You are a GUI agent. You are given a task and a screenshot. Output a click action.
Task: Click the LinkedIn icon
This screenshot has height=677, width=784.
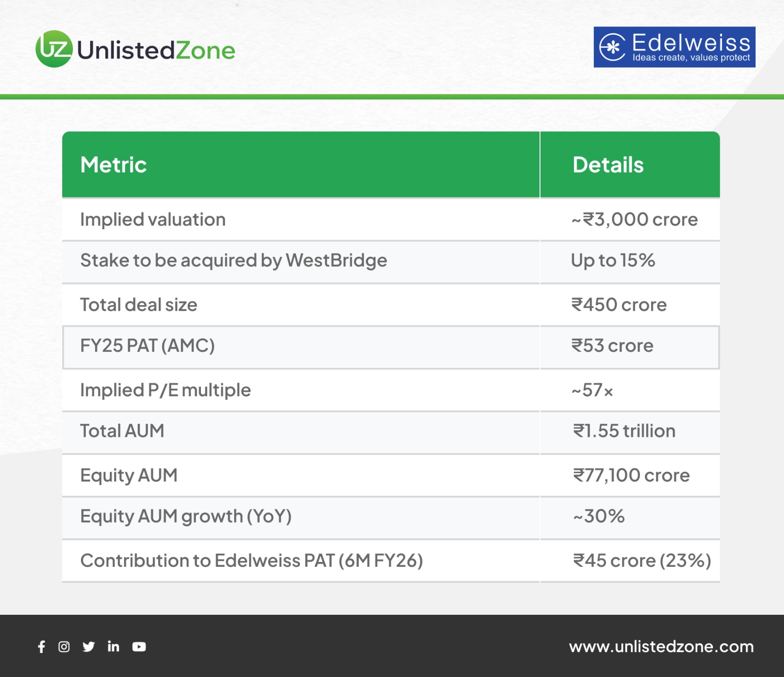pyautogui.click(x=113, y=647)
